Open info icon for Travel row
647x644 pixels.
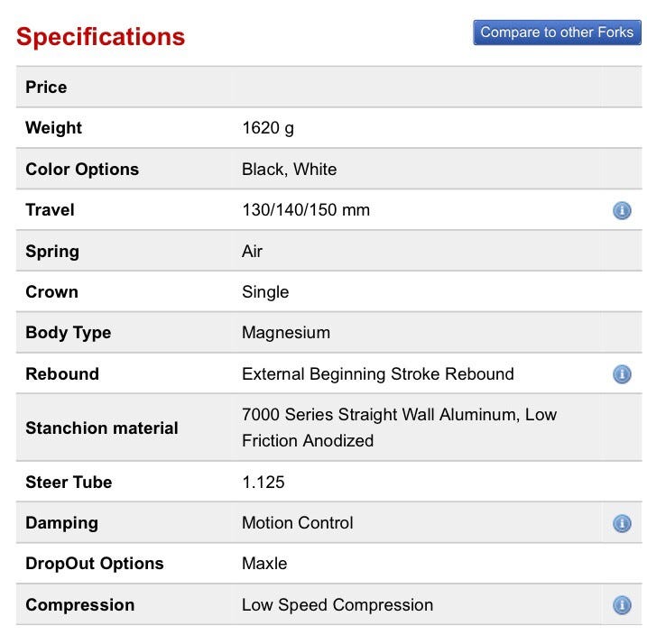tap(622, 211)
